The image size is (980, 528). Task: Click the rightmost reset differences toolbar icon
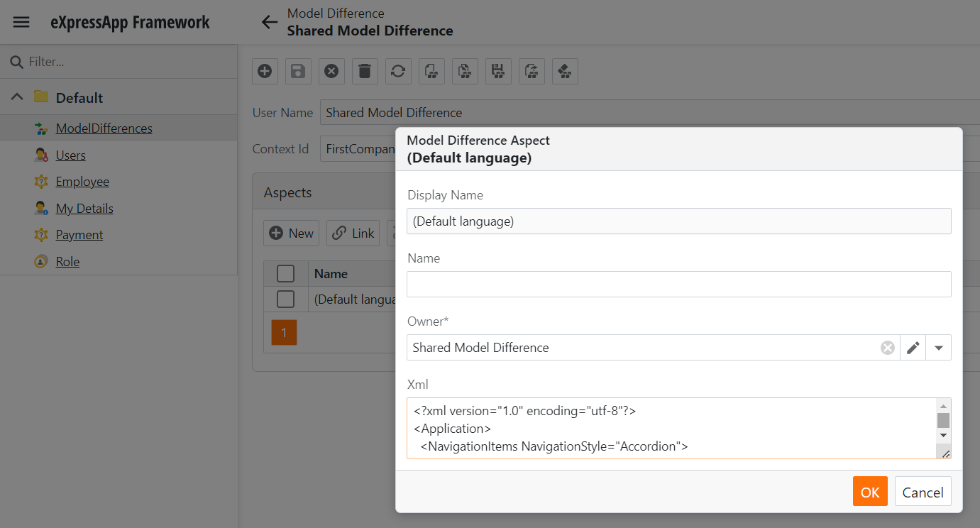[x=565, y=71]
